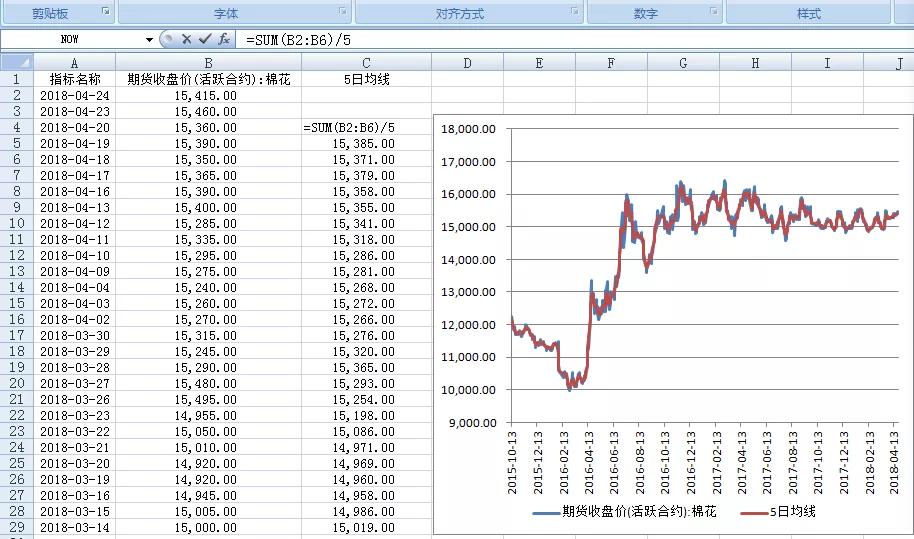Click date cell 2018-04-23

(75, 111)
